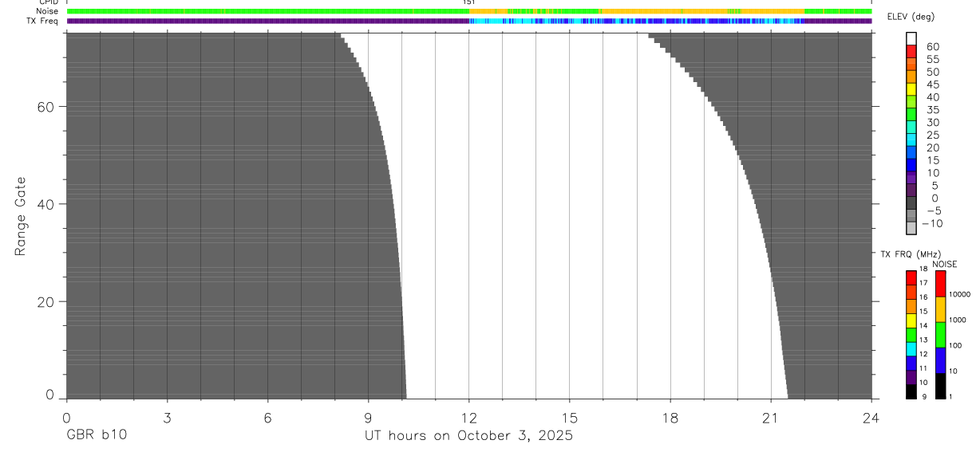Click the Noise color strip above plot
This screenshot has width=980, height=452.
(469, 11)
